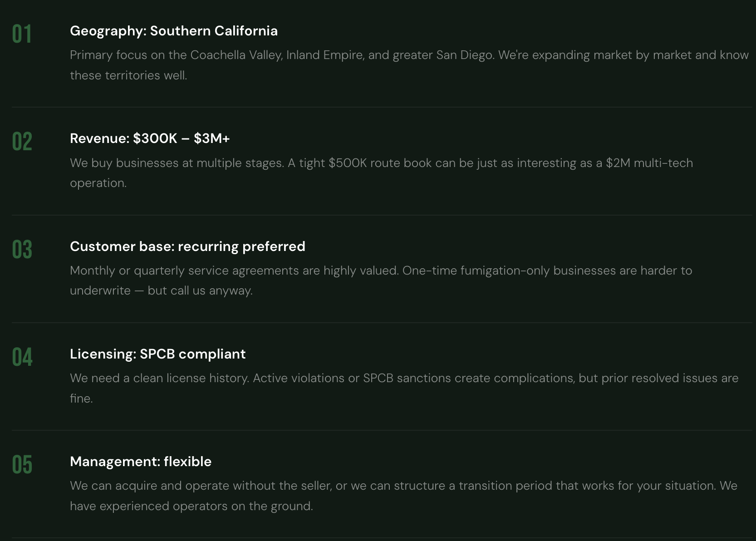
Task: Click the Licensing: SPCB compliant heading
Action: click(x=157, y=354)
